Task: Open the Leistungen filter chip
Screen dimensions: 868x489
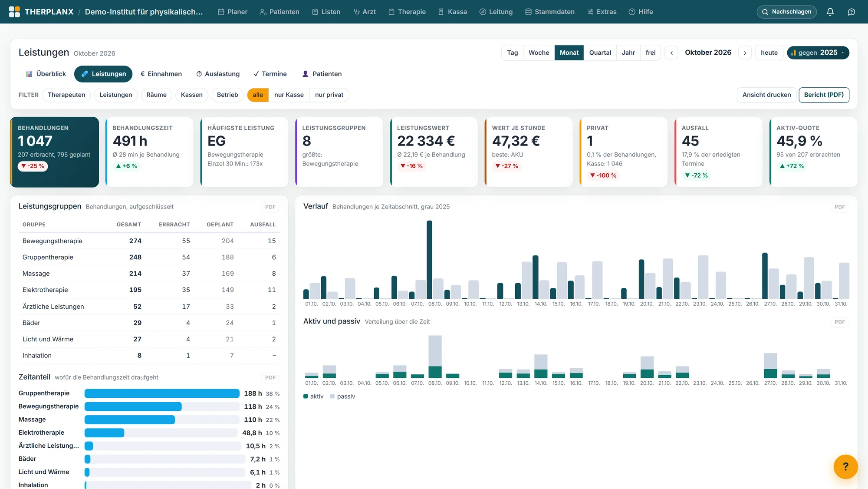Action: tap(115, 95)
